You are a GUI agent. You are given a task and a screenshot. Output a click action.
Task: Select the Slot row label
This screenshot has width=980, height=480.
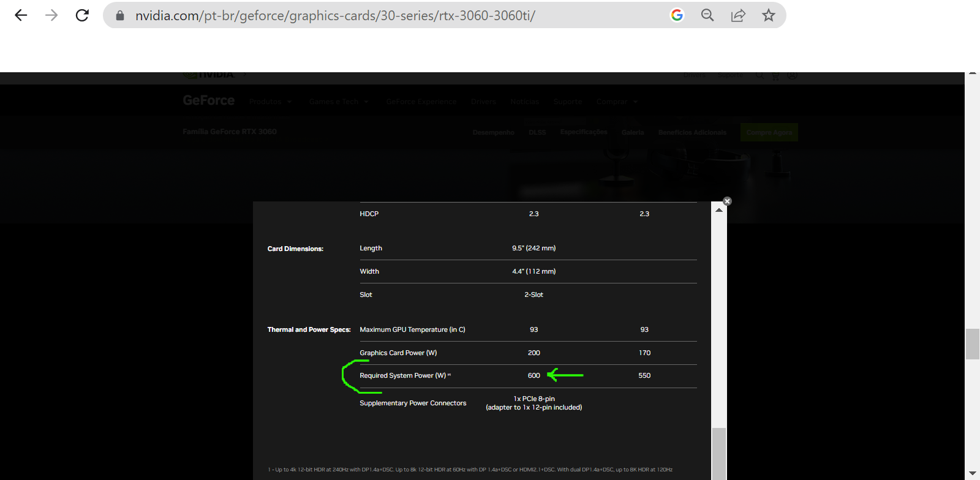pos(366,294)
